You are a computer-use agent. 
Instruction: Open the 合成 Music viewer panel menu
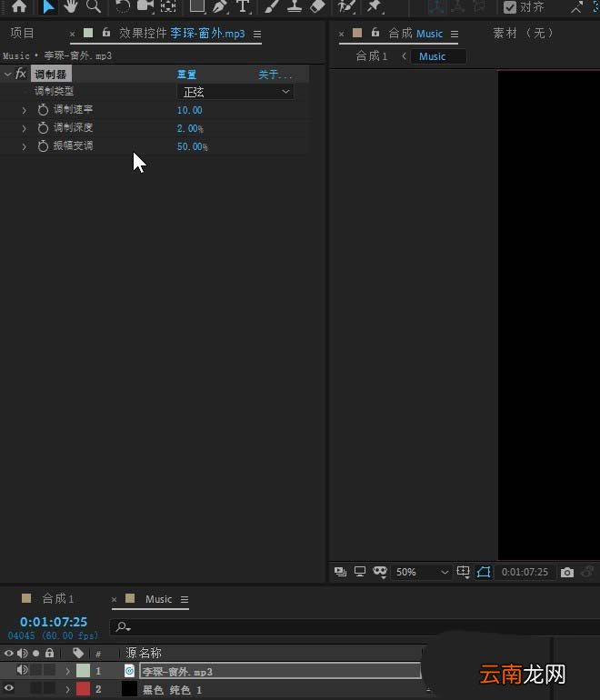[455, 34]
